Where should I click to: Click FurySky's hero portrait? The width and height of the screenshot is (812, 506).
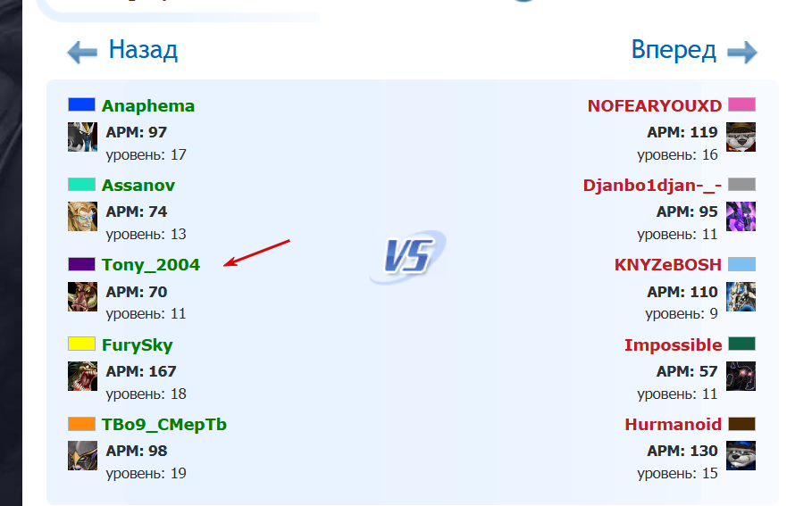82,376
